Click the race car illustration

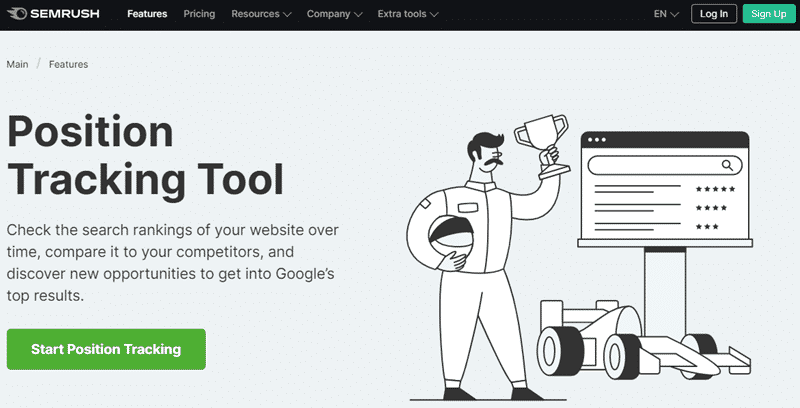click(x=640, y=340)
